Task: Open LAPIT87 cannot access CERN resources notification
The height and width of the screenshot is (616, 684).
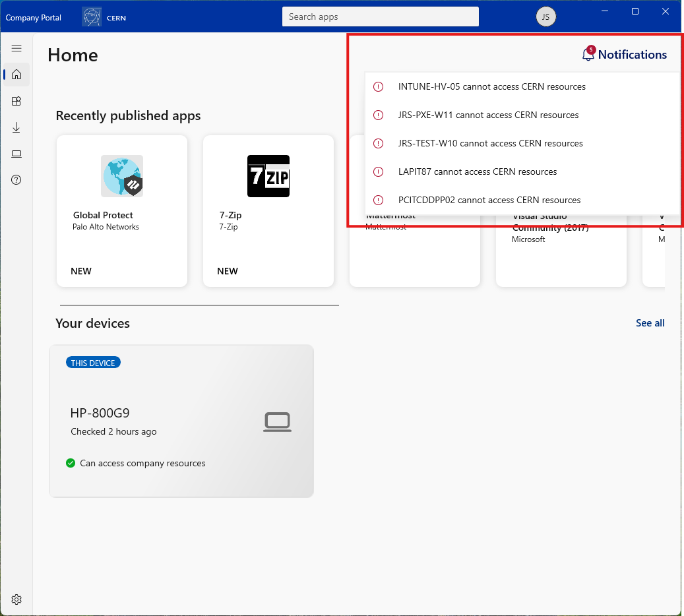Action: click(x=522, y=172)
